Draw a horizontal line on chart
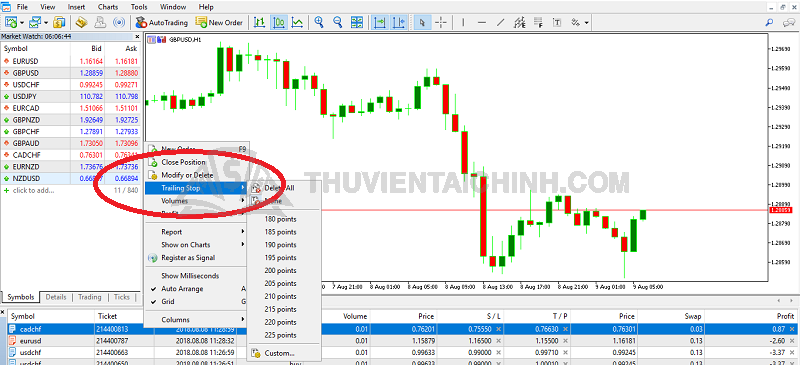Viewport: 800px width, 365px height. [x=482, y=22]
